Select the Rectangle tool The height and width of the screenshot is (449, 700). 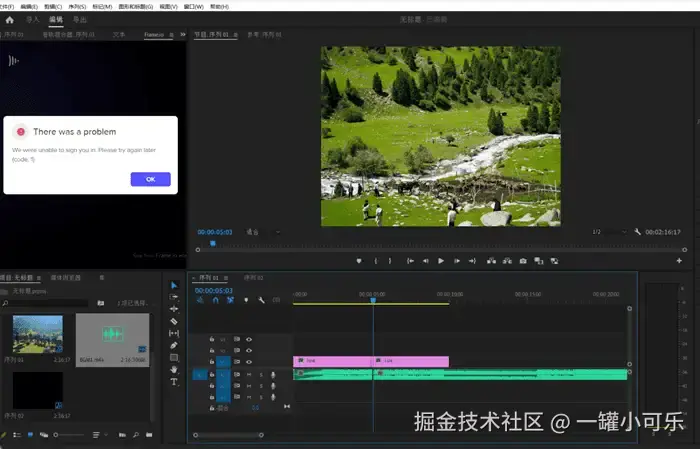click(174, 358)
